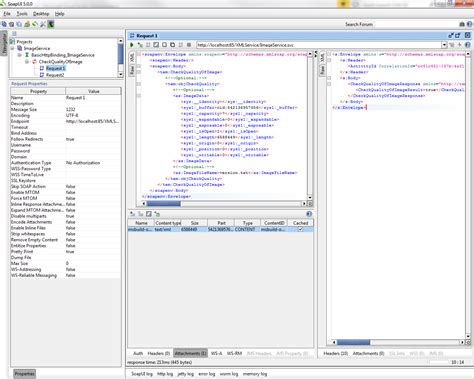Collapse CheckQualityOfImage operation node
474x379 pixels.
pos(27,62)
